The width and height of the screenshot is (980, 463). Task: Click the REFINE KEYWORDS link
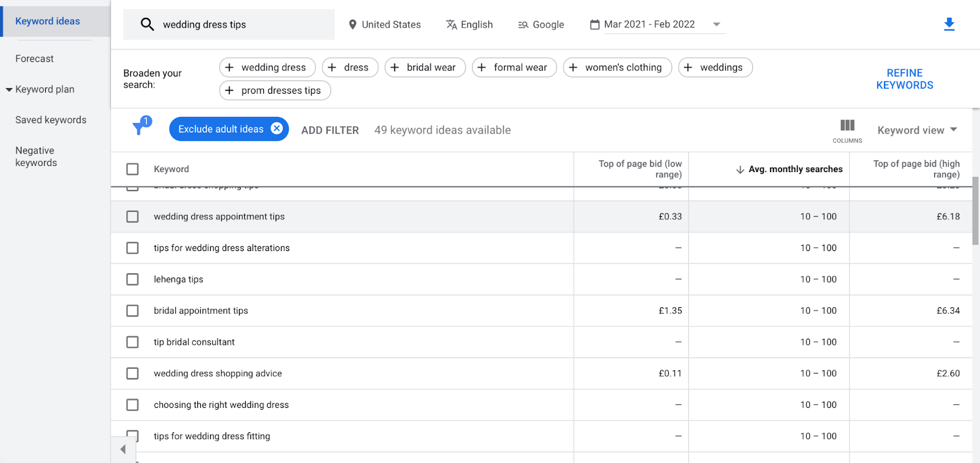(x=904, y=79)
